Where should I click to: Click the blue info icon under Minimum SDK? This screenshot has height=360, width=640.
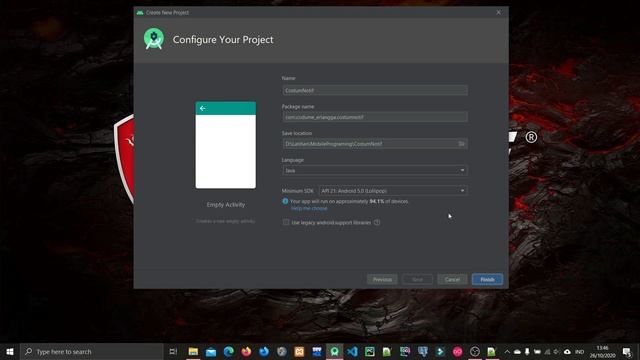coord(285,201)
